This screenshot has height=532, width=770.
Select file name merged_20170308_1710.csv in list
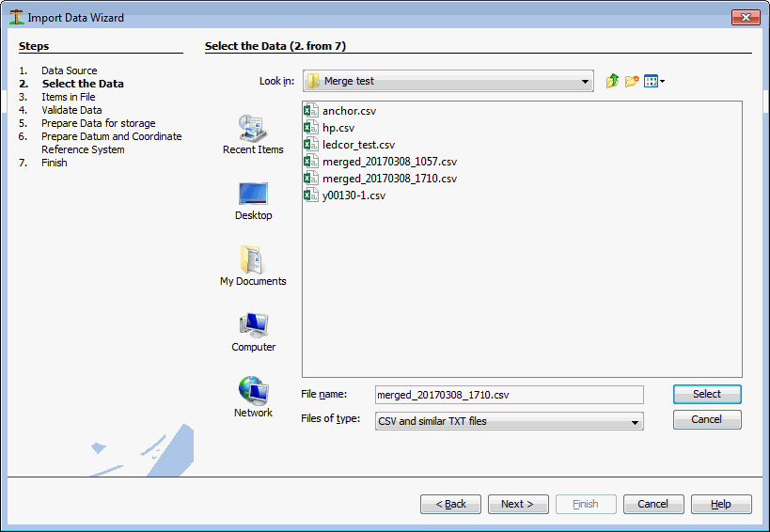tap(389, 179)
